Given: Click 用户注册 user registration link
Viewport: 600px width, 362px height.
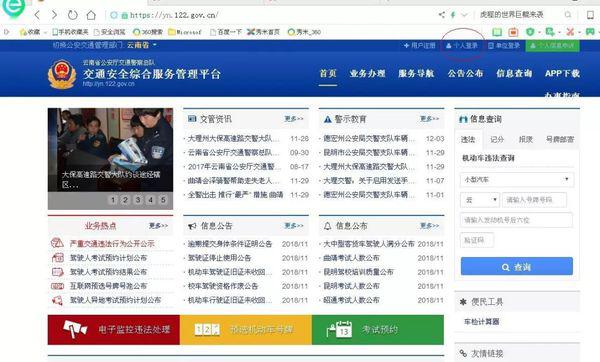Looking at the screenshot, I should click(x=420, y=46).
